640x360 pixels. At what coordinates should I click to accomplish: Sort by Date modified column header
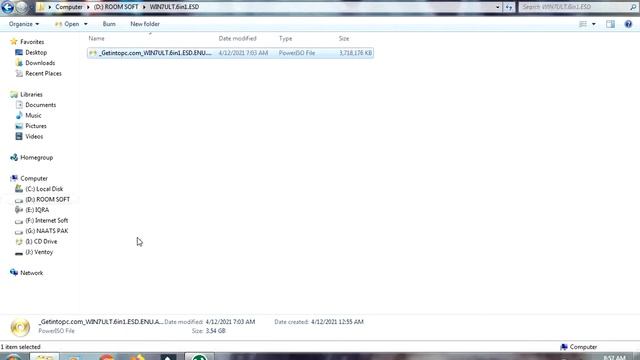tap(238, 38)
